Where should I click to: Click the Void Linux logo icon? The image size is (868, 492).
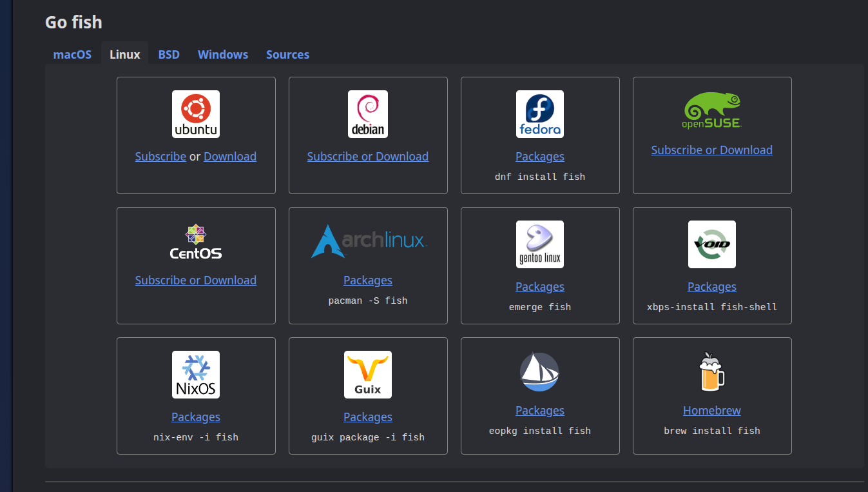[712, 244]
